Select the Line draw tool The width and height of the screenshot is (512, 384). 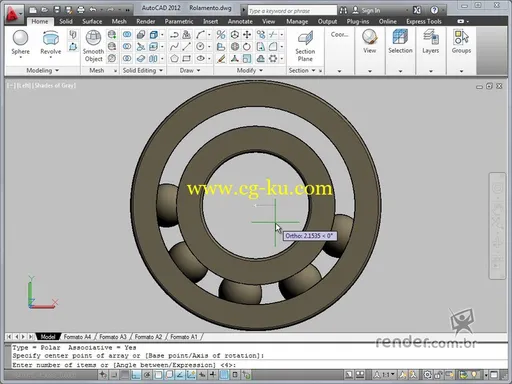[186, 46]
